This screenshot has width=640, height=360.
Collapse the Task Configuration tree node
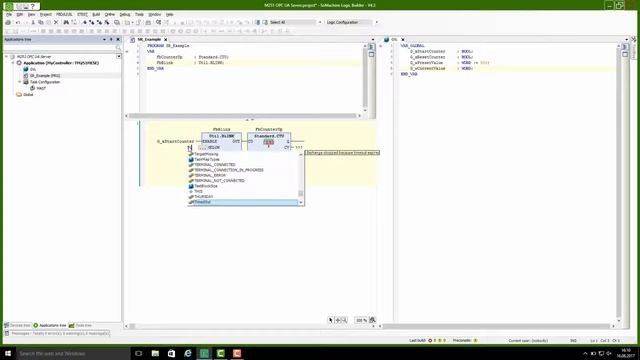tap(20, 82)
